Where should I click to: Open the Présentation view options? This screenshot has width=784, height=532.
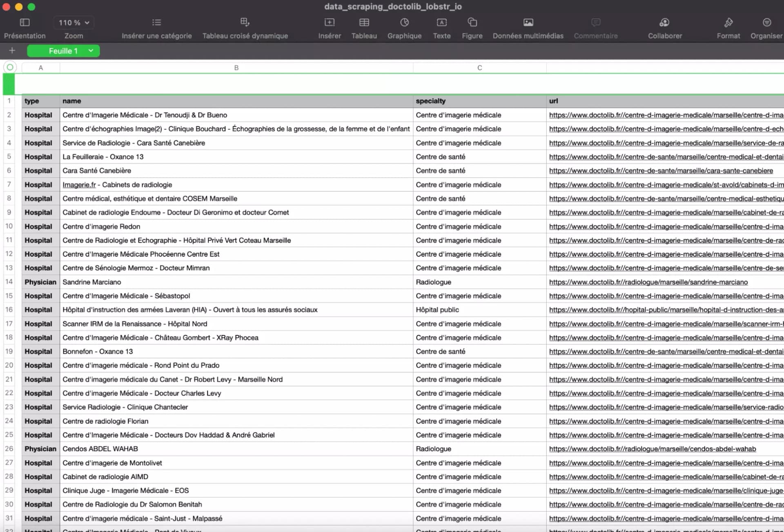(25, 27)
